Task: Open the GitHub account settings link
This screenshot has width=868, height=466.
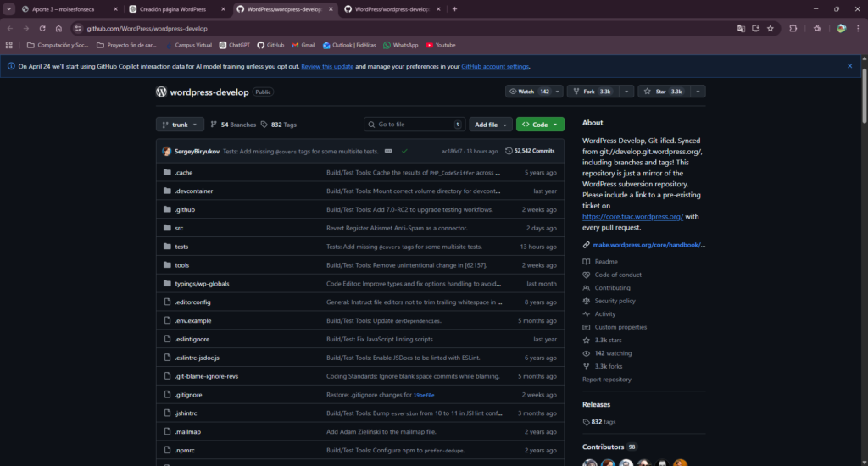Action: 495,66
